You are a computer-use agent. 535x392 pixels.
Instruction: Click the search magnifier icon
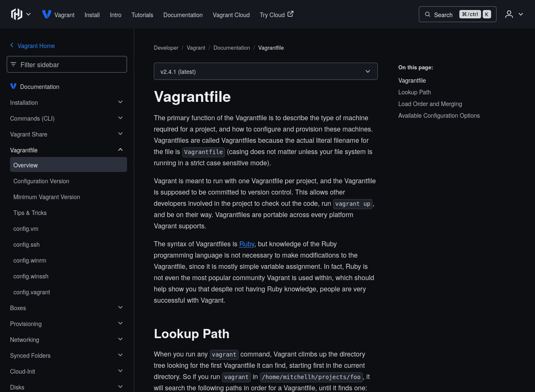pos(428,15)
